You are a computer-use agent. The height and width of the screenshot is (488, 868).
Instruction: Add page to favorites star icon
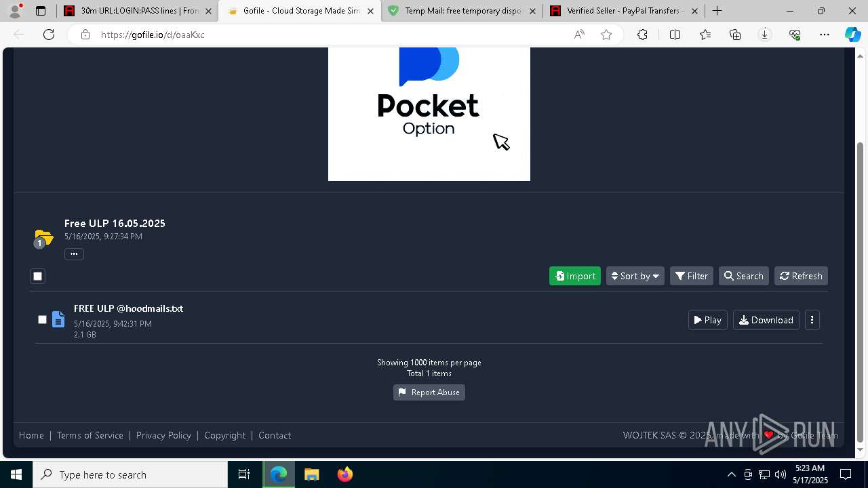pos(606,35)
